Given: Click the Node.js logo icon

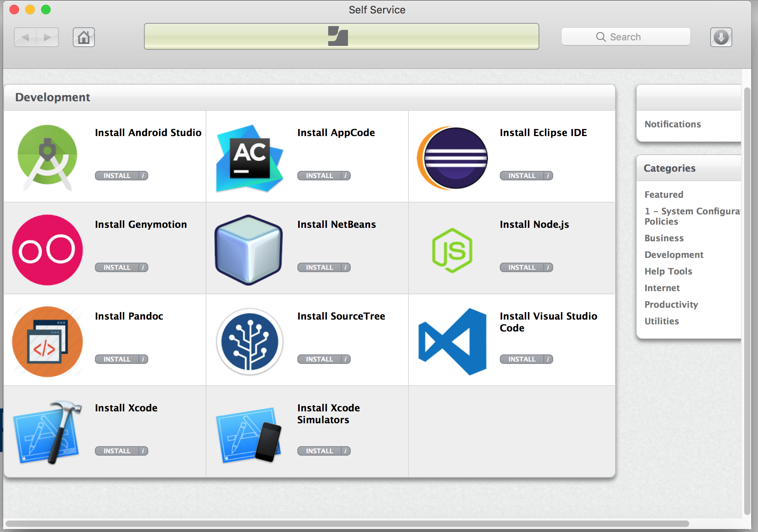Looking at the screenshot, I should pos(452,250).
